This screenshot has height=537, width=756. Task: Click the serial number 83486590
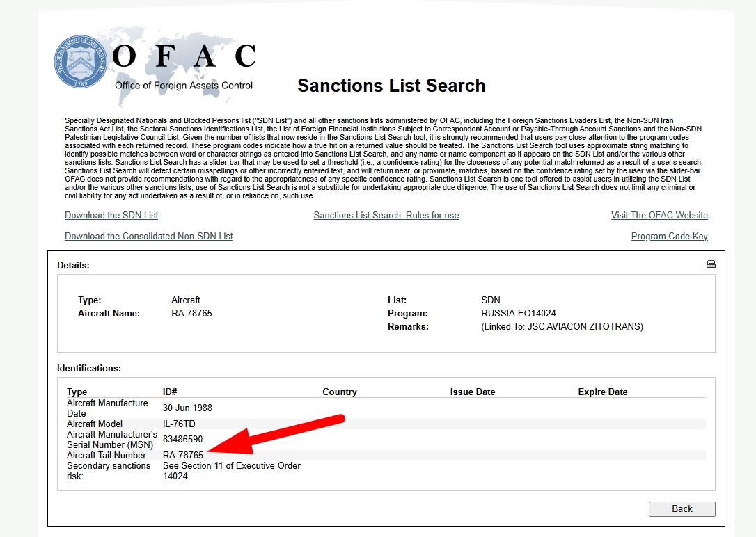pos(183,440)
